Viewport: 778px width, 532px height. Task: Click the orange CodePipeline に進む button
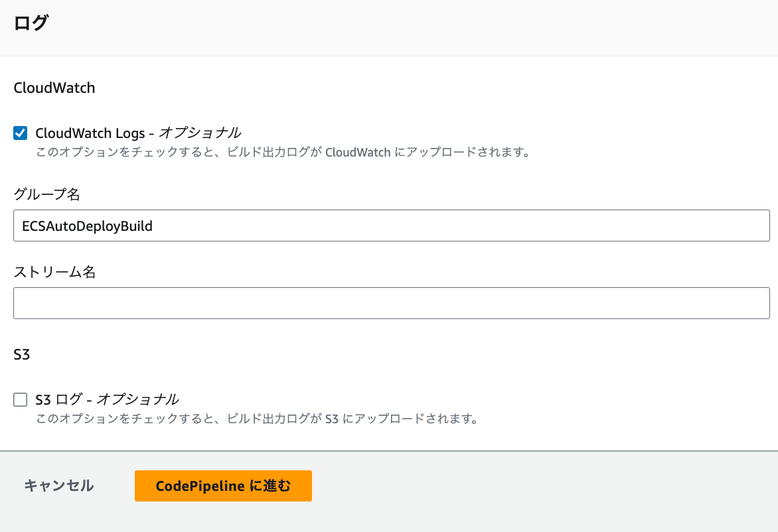pyautogui.click(x=223, y=486)
